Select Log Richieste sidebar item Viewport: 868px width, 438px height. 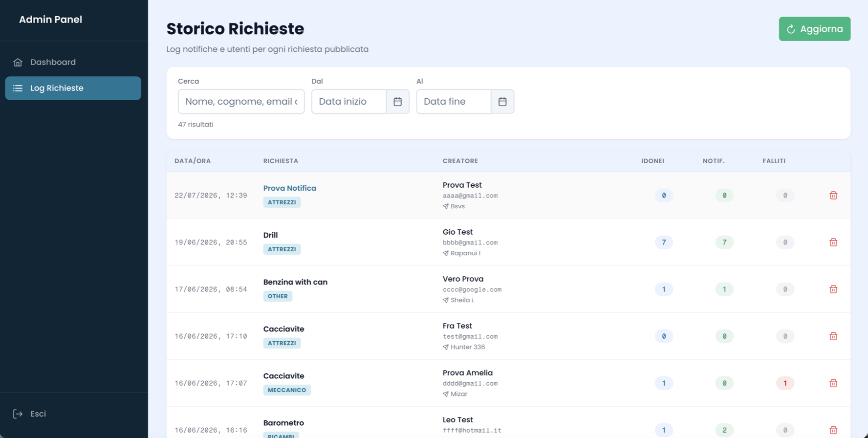tap(73, 88)
